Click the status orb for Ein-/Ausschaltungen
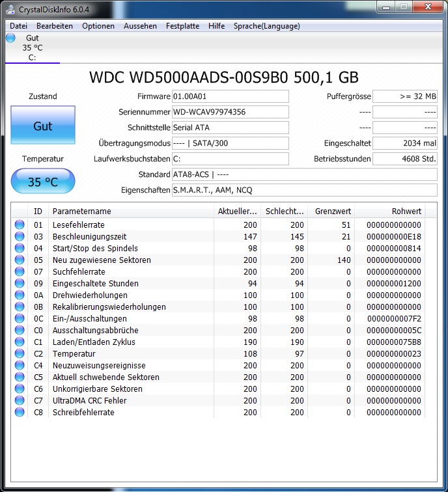The width and height of the screenshot is (448, 492). click(x=20, y=318)
